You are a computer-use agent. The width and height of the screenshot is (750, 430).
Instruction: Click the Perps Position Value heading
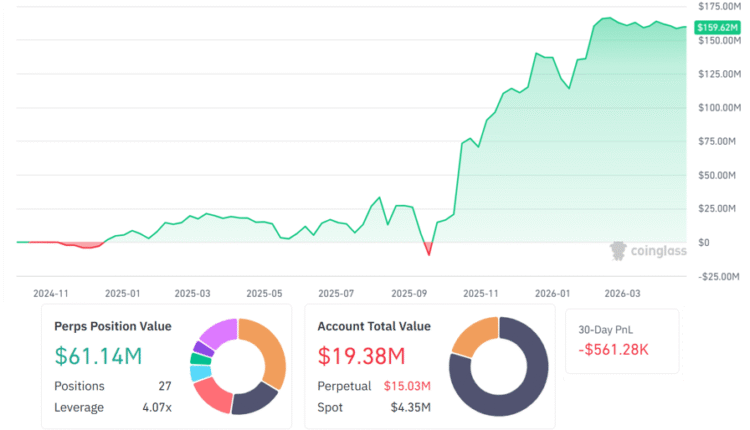[113, 326]
